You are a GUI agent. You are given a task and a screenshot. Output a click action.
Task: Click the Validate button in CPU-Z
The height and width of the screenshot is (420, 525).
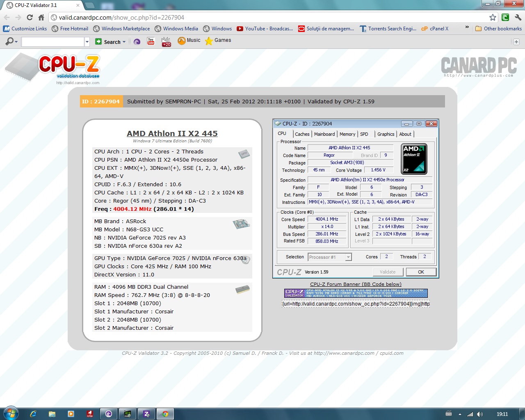tap(388, 272)
